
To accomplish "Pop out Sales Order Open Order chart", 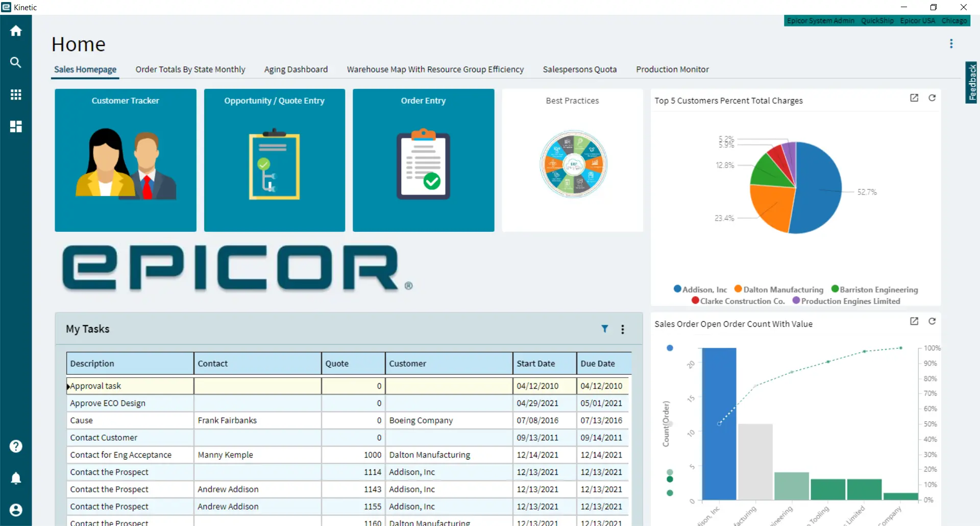I will tap(914, 321).
